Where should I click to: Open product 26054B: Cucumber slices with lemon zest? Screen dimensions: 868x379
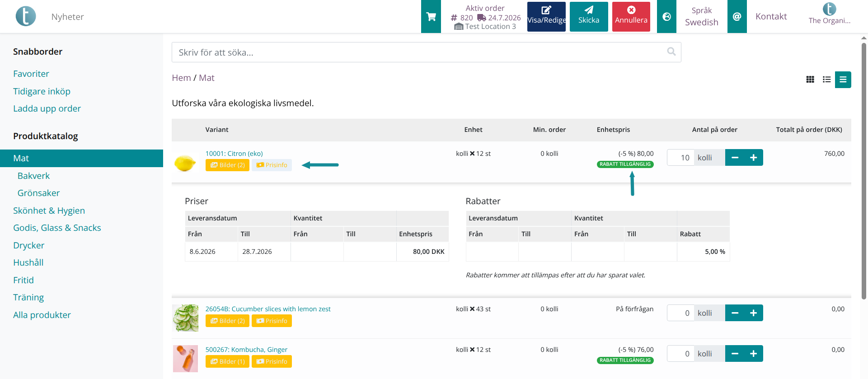268,309
